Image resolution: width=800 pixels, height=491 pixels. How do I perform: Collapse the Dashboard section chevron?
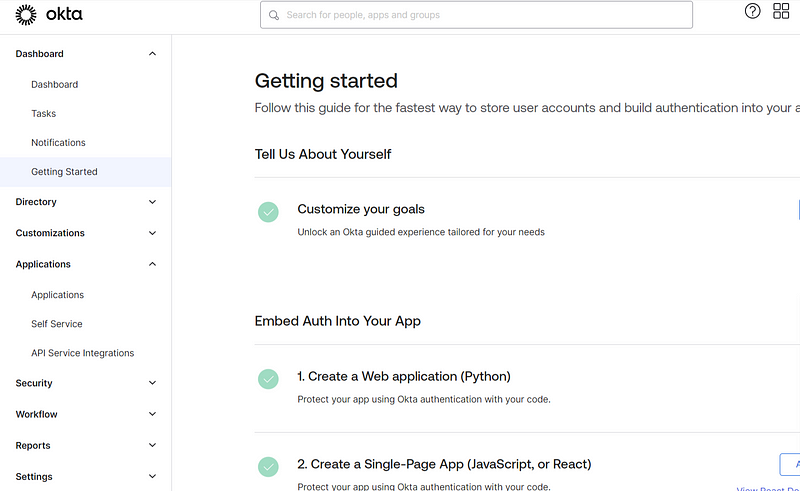point(152,54)
